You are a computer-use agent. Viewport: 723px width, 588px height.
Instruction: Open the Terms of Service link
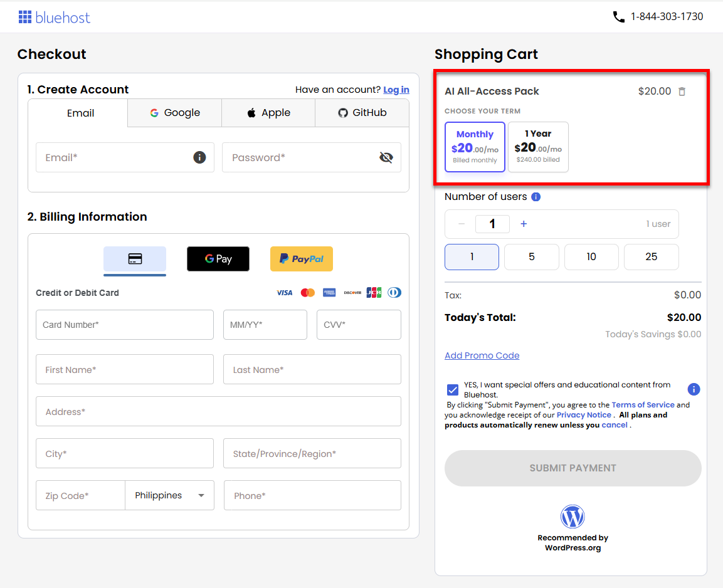643,405
